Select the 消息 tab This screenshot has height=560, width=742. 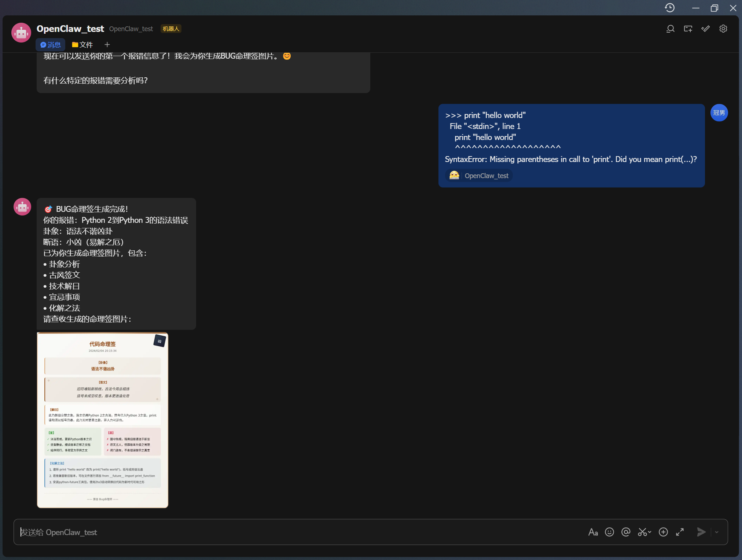(51, 45)
